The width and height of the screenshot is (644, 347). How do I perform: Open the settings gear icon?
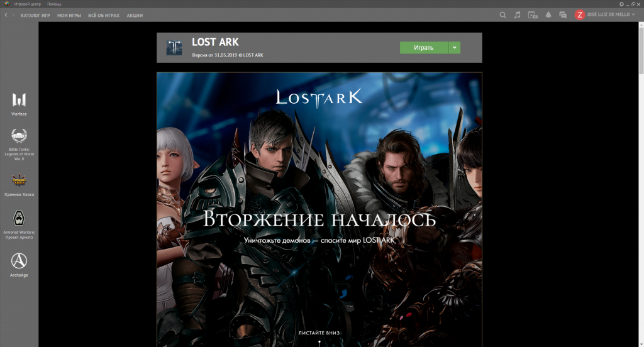tap(621, 4)
